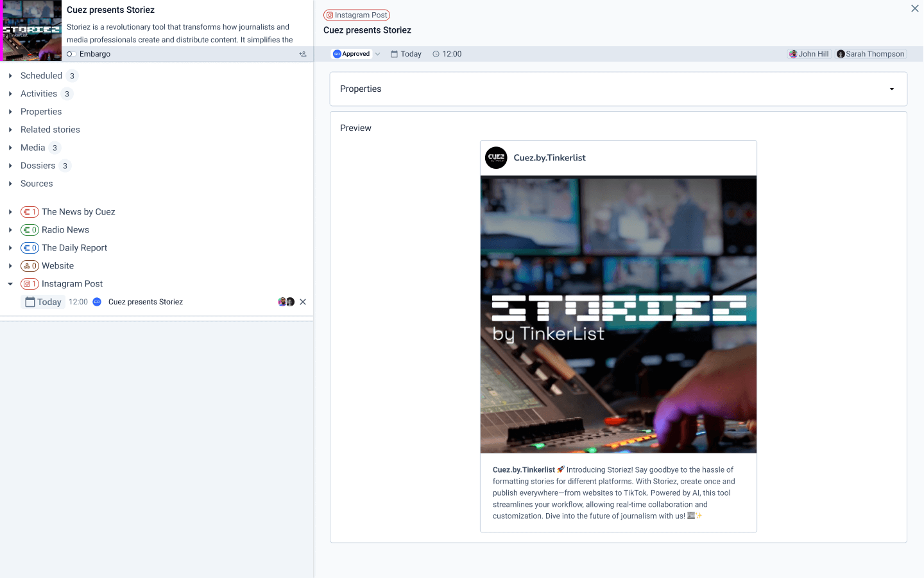The image size is (924, 578).
Task: Close the detail panel
Action: 915,8
